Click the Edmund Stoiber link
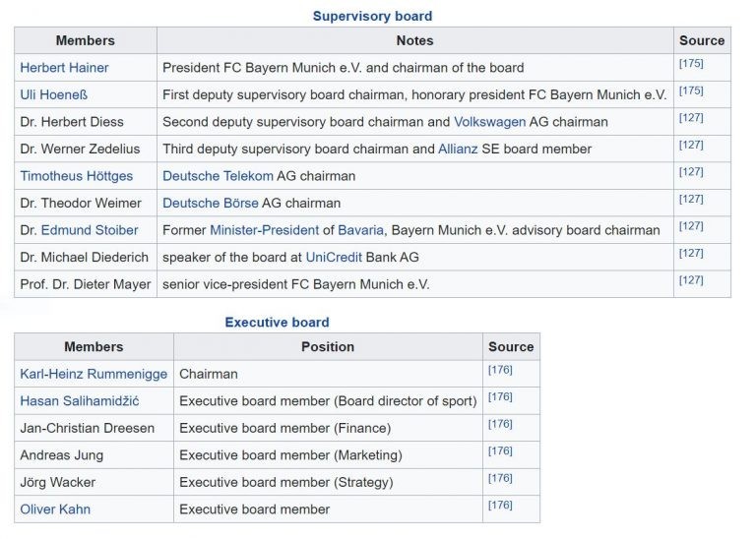756x539 pixels. [90, 230]
